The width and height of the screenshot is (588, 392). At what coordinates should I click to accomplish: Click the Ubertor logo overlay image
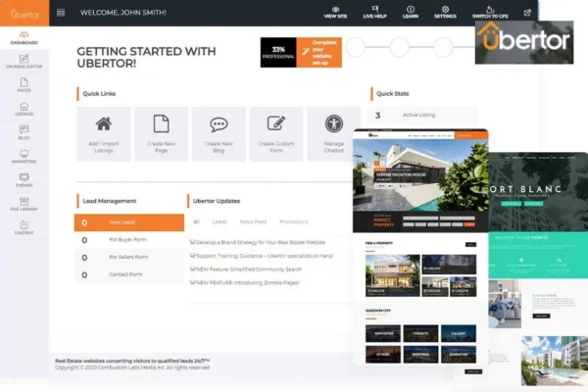(524, 42)
